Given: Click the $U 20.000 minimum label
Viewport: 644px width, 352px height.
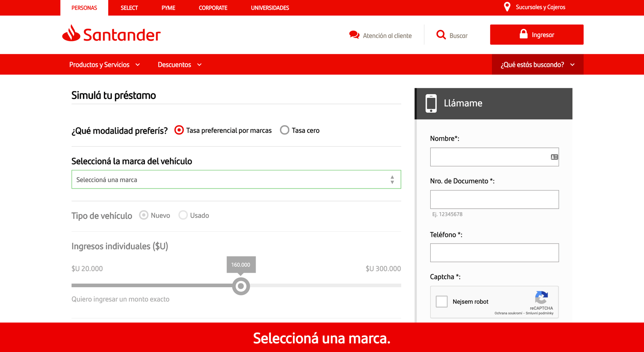Looking at the screenshot, I should pyautogui.click(x=87, y=269).
